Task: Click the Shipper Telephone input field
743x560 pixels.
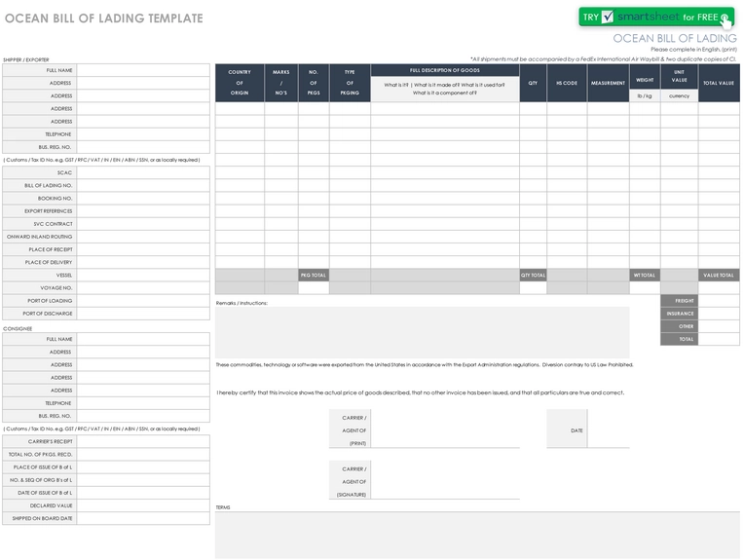Action: tap(143, 134)
